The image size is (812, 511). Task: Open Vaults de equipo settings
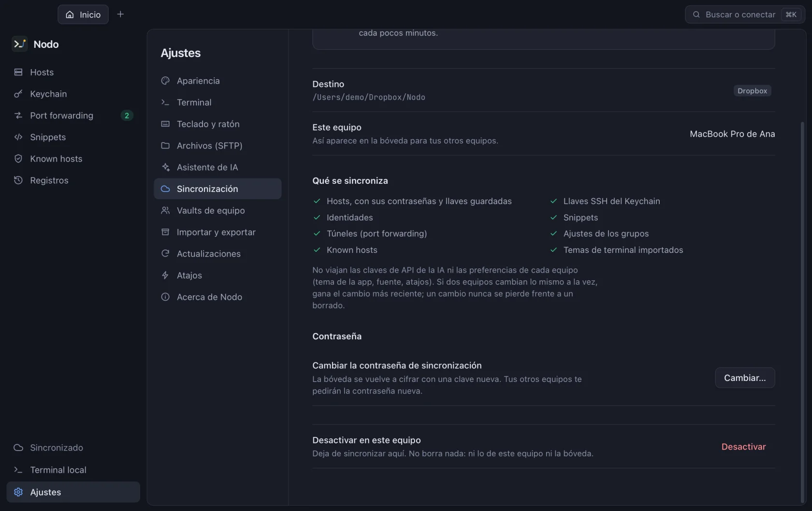pyautogui.click(x=217, y=210)
